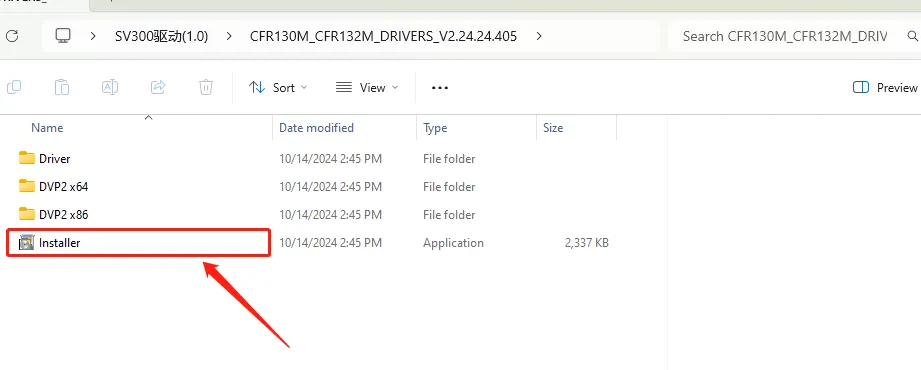Click the Search CFR130M_CFR132M_DRIV input field
Image resolution: width=921 pixels, height=370 pixels.
pos(785,36)
